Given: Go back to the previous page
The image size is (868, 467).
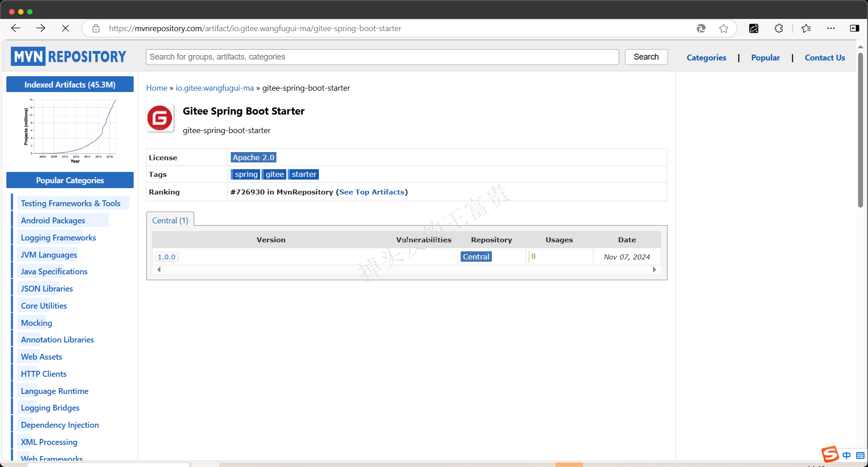Looking at the screenshot, I should 16,28.
